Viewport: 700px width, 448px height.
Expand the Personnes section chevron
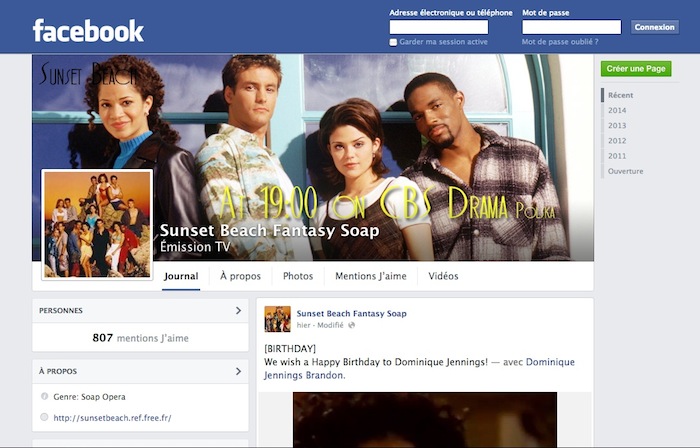pos(238,311)
